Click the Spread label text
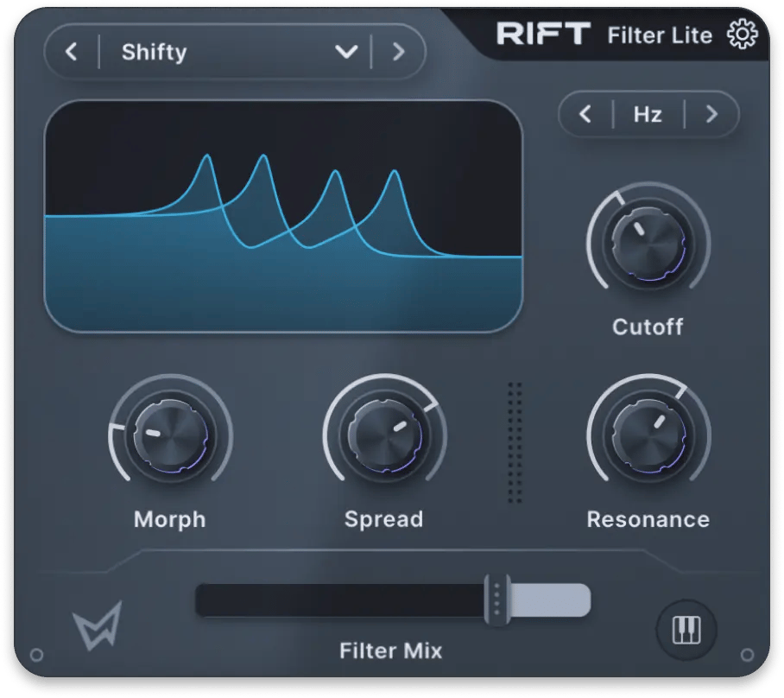 tap(384, 520)
